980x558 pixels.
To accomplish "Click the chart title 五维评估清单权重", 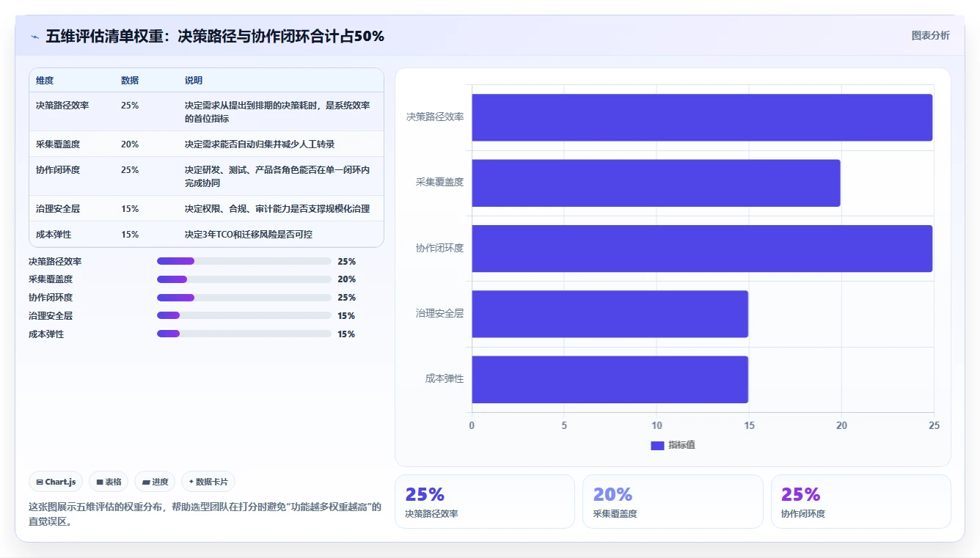I will 215,36.
